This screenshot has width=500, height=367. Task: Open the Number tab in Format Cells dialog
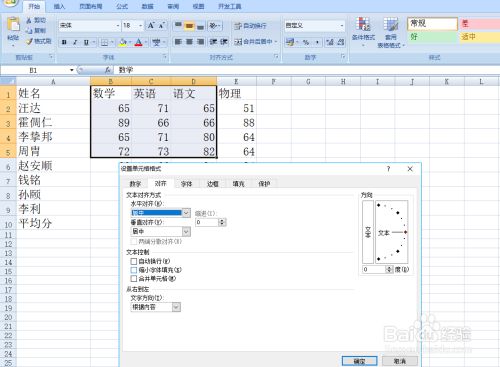[x=135, y=184]
